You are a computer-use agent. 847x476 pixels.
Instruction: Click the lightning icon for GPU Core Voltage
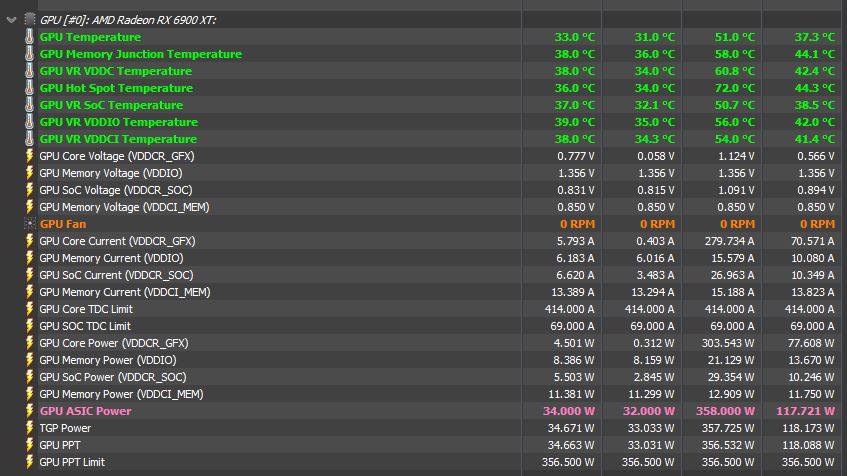pos(28,156)
